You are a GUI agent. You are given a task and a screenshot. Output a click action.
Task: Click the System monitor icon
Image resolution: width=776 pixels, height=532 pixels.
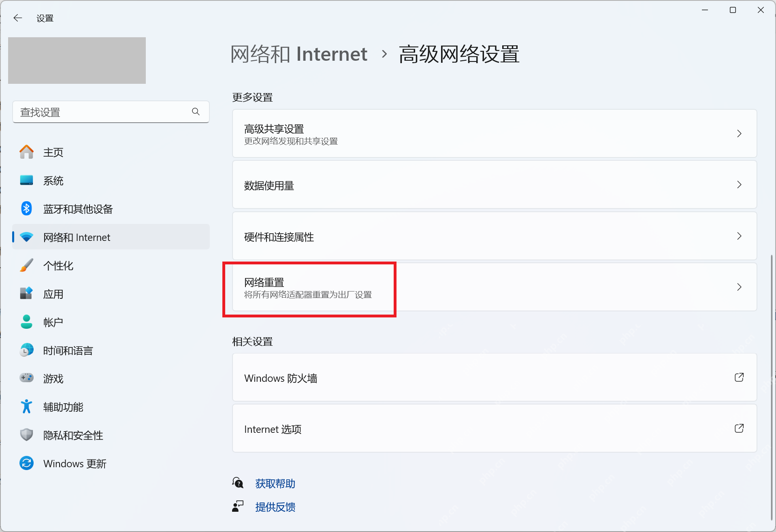[x=27, y=180]
